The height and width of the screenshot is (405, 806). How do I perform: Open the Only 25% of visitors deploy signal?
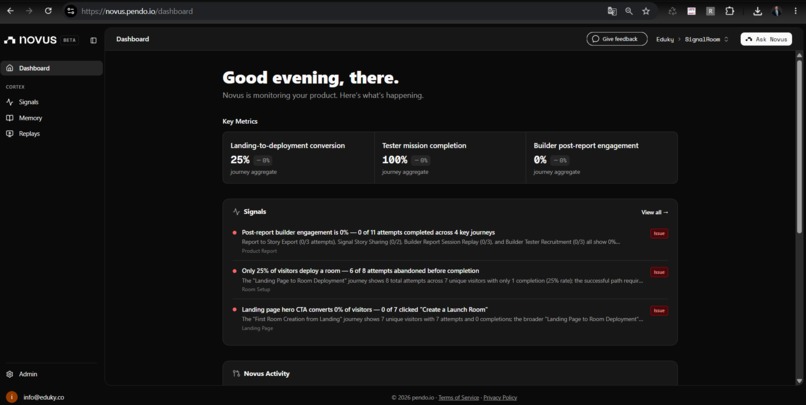[x=450, y=280]
